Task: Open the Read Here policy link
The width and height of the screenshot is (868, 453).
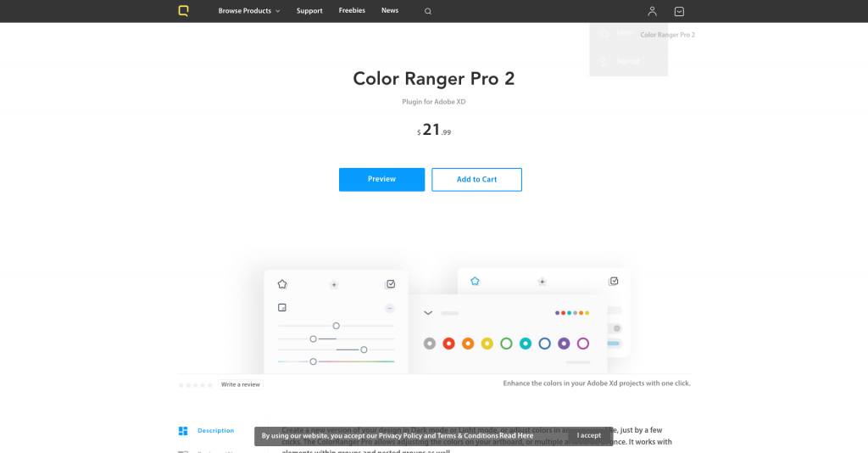Action: (x=516, y=436)
